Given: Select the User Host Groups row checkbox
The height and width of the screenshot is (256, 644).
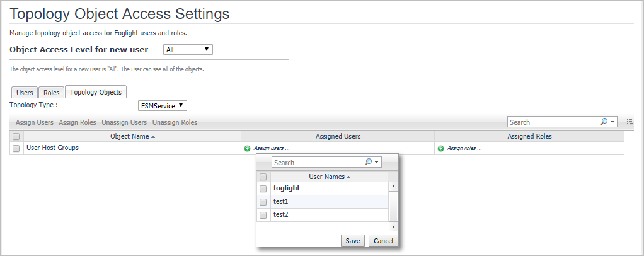Looking at the screenshot, I should (x=16, y=149).
